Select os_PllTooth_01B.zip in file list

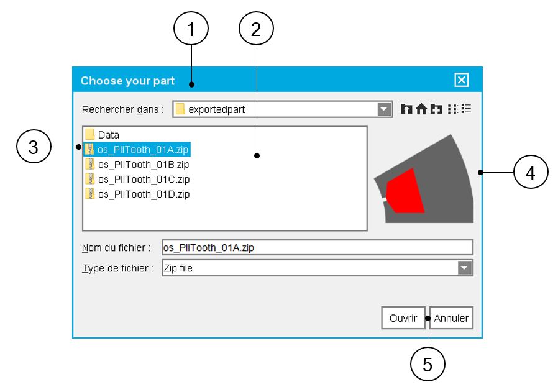137,165
